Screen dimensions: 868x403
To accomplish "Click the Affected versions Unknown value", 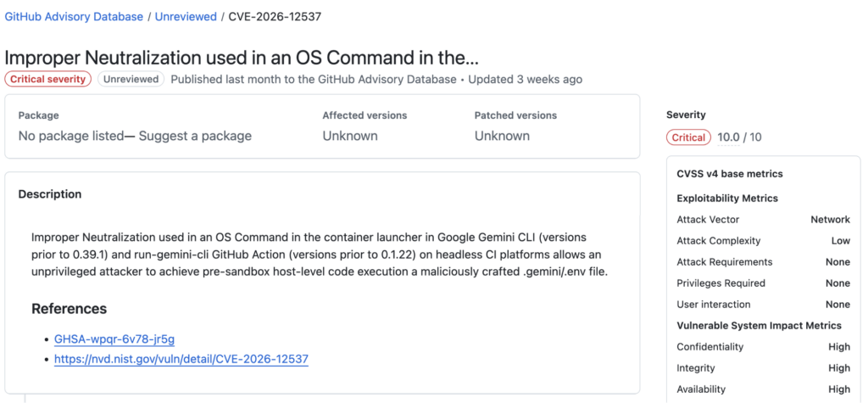I will [x=350, y=136].
